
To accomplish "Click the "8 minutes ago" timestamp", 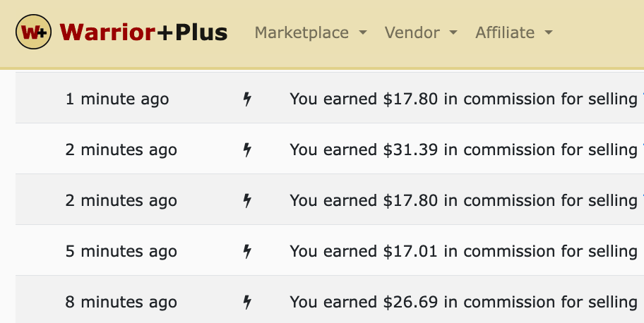I will [121, 302].
